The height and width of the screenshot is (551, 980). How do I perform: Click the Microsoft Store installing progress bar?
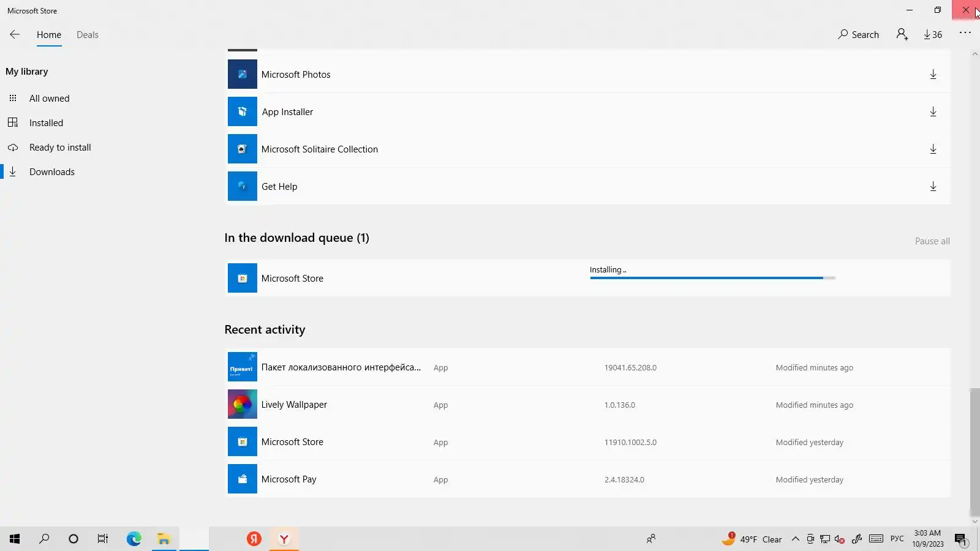click(712, 278)
